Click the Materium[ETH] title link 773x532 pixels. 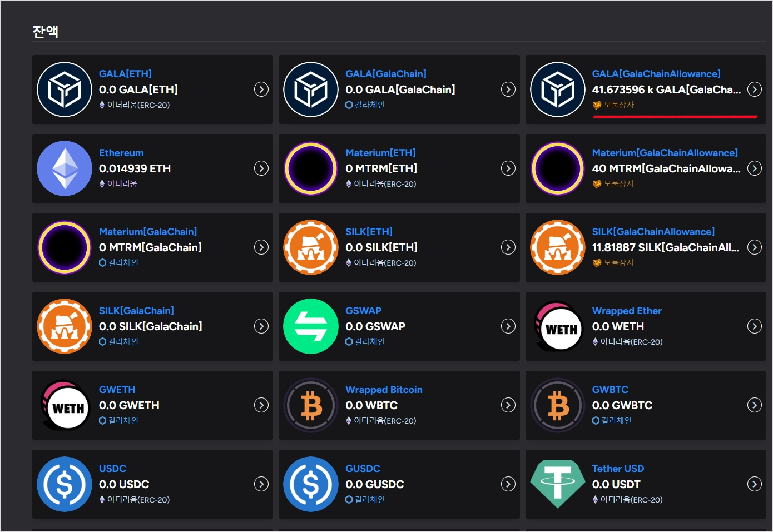380,153
